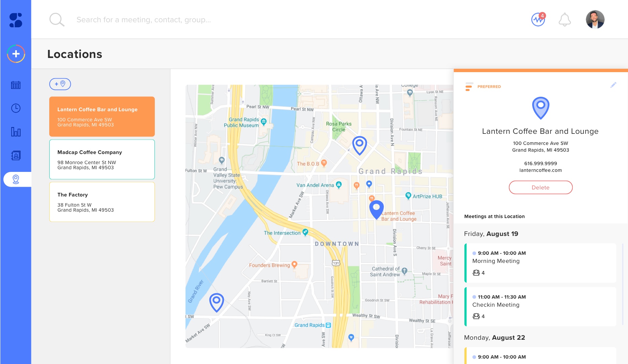The width and height of the screenshot is (628, 364).
Task: Open the bell notifications
Action: click(x=565, y=20)
